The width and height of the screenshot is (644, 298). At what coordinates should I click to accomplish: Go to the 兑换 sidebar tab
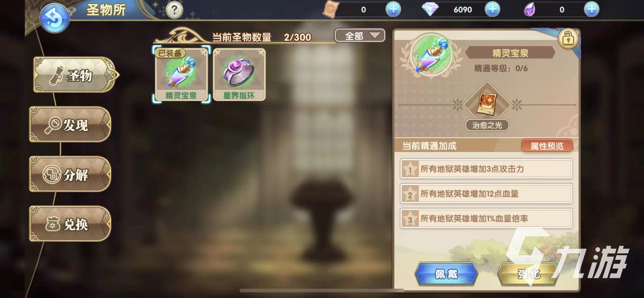coord(70,224)
